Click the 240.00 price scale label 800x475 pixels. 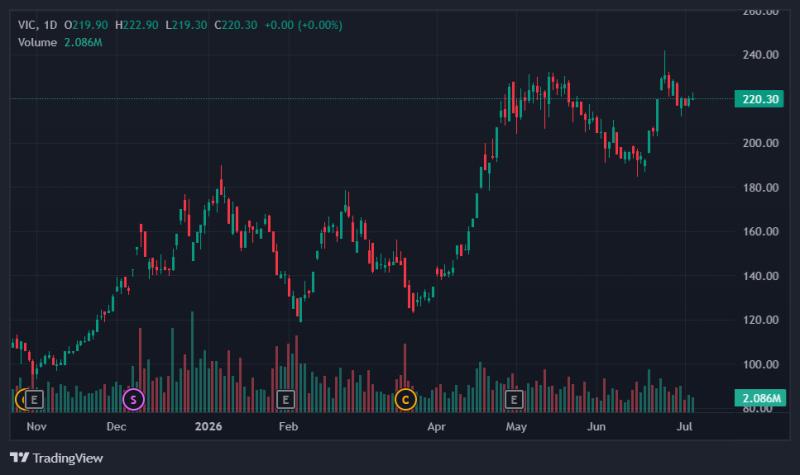pos(760,55)
